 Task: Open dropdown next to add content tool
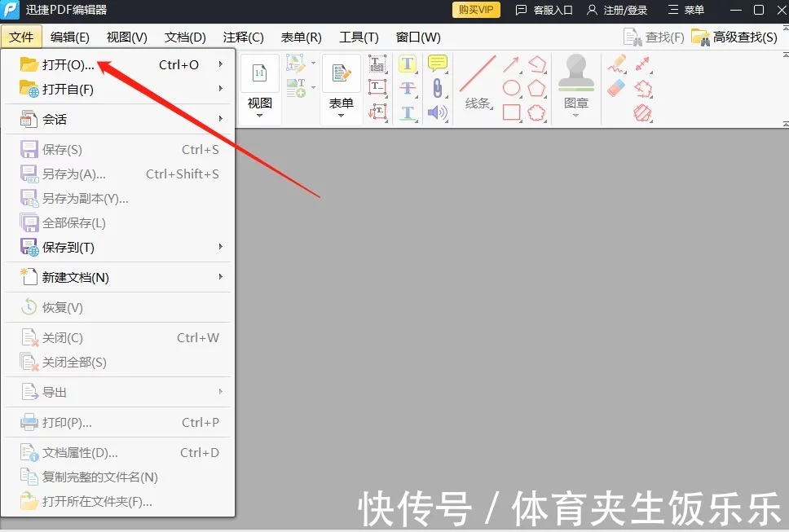pyautogui.click(x=313, y=87)
